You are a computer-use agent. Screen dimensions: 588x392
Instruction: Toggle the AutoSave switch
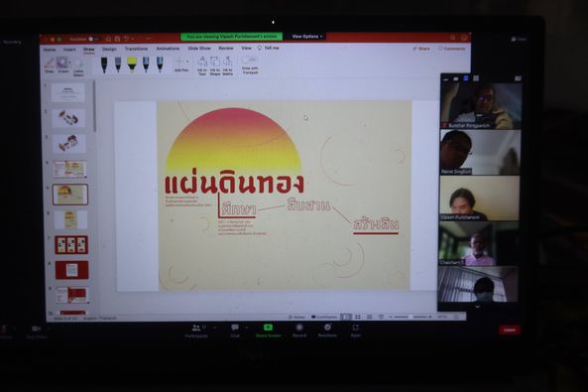(91, 39)
